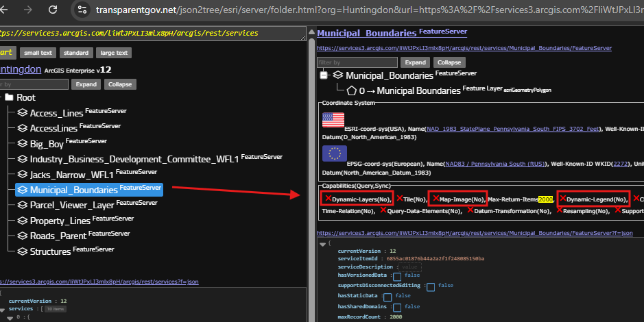This screenshot has height=322, width=644.
Task: Select Big_Boy FeatureServer tree item
Action: [x=62, y=143]
